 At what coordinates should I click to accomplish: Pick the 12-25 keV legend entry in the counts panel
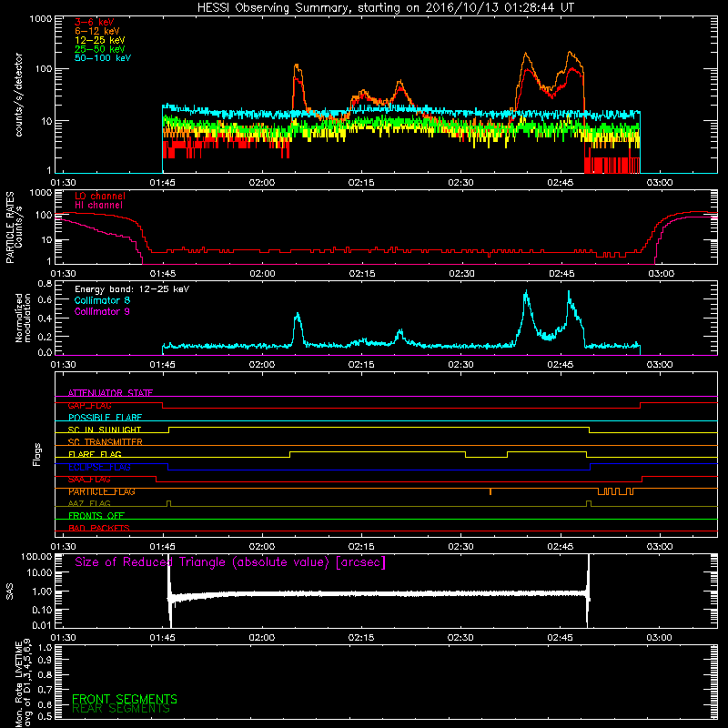(x=100, y=40)
